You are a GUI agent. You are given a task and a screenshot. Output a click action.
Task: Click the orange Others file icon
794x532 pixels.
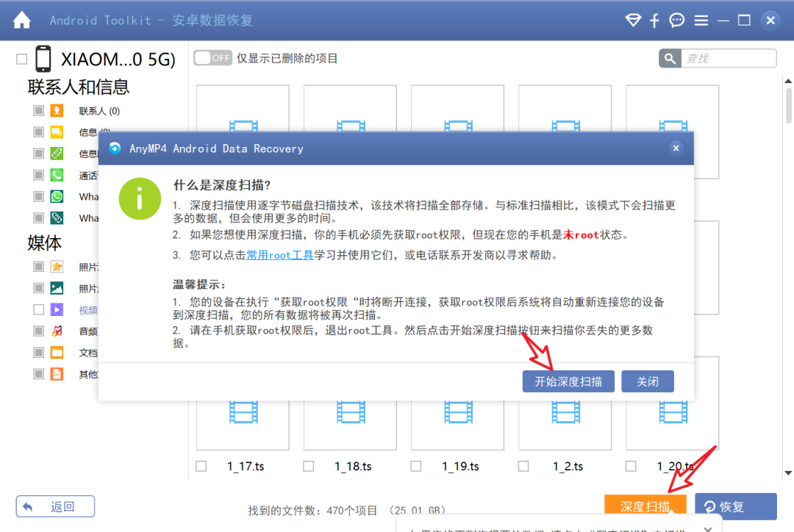57,374
